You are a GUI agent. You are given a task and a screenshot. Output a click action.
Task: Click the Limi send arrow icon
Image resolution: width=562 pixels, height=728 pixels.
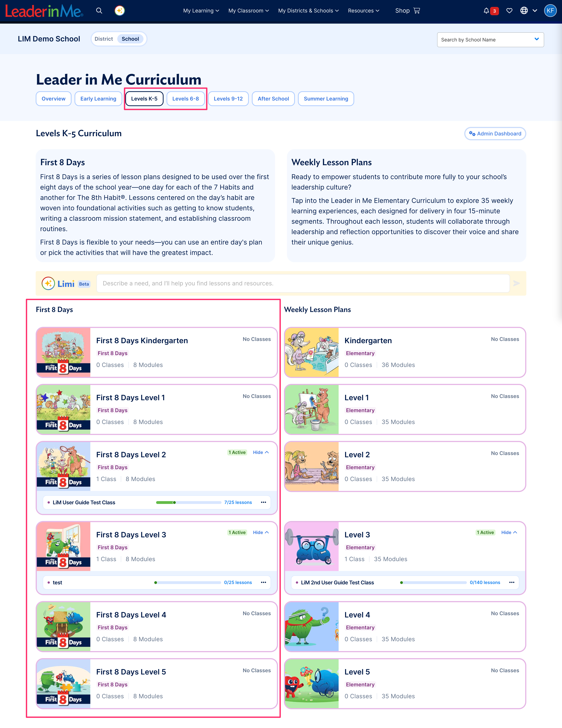coord(516,283)
